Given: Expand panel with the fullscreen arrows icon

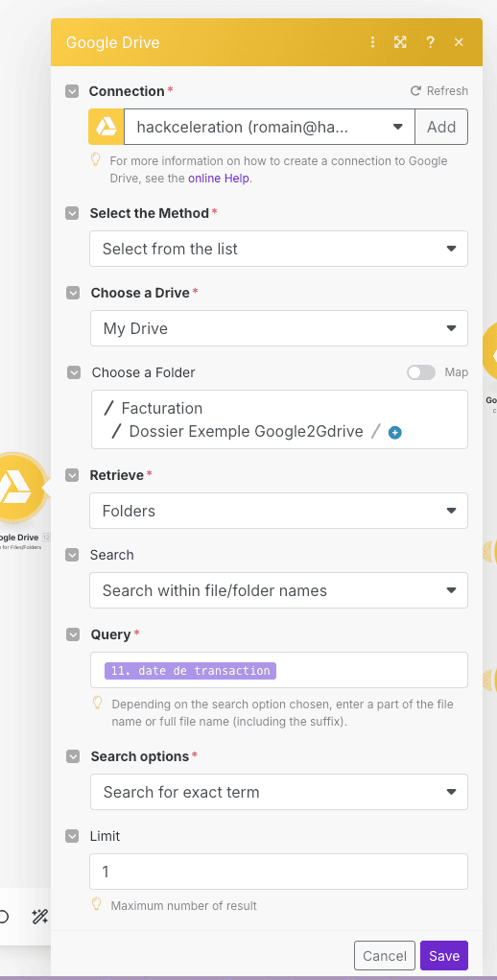Looking at the screenshot, I should tap(400, 42).
